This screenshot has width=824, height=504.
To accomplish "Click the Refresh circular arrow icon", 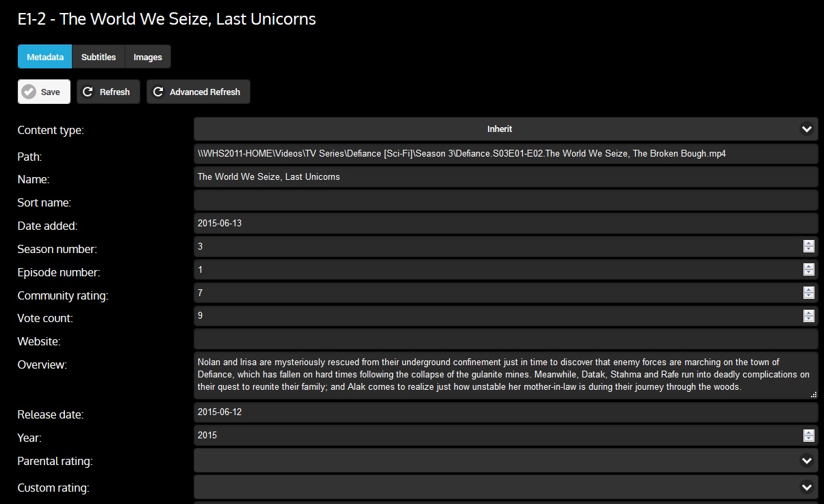I will coord(88,92).
